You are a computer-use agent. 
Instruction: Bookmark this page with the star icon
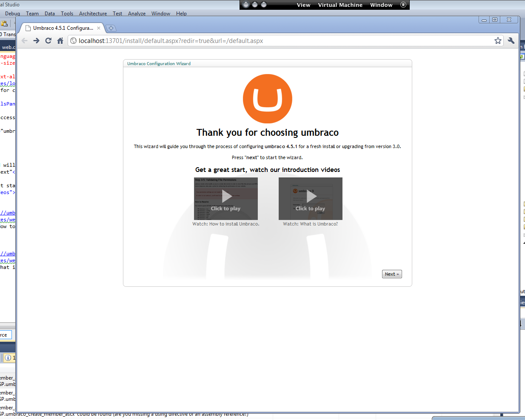(498, 41)
